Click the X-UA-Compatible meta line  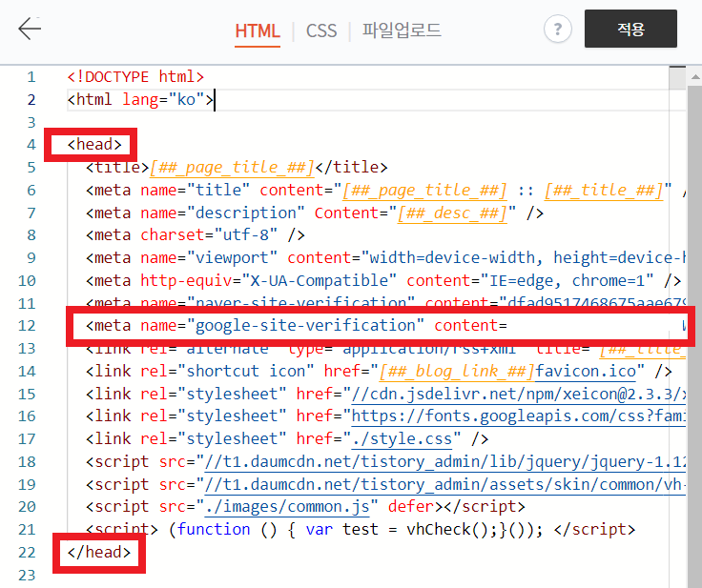click(383, 280)
